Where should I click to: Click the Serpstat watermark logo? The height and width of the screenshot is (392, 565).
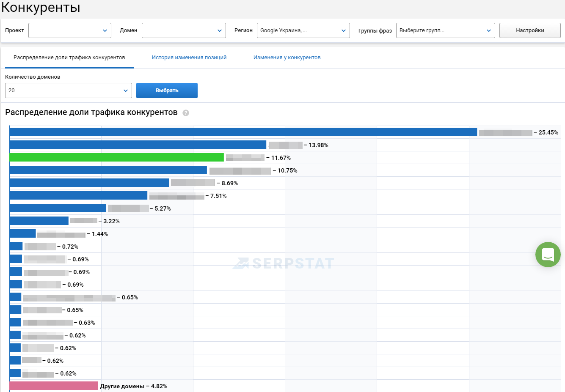coord(284,263)
